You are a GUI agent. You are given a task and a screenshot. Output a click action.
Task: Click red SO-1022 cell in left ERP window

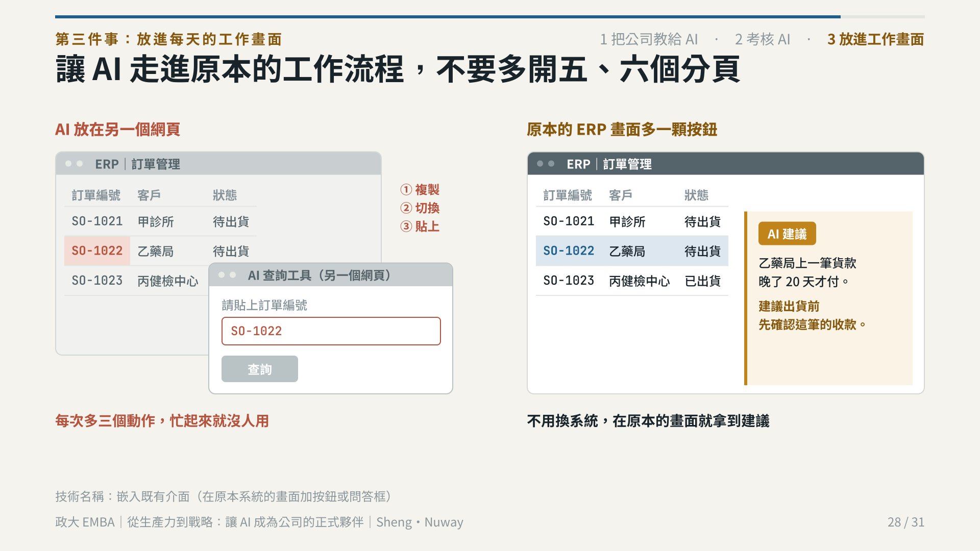(x=97, y=251)
